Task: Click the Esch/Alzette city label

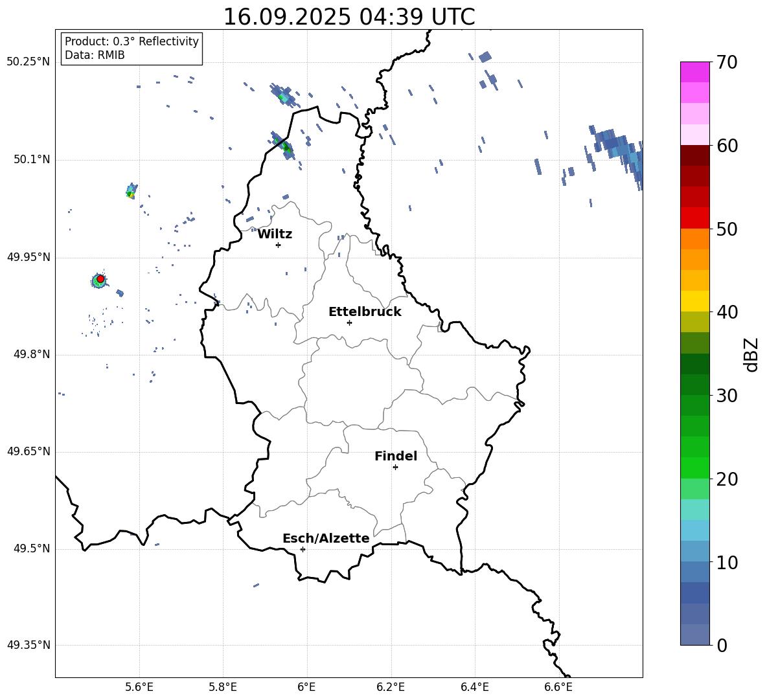Action: (326, 538)
